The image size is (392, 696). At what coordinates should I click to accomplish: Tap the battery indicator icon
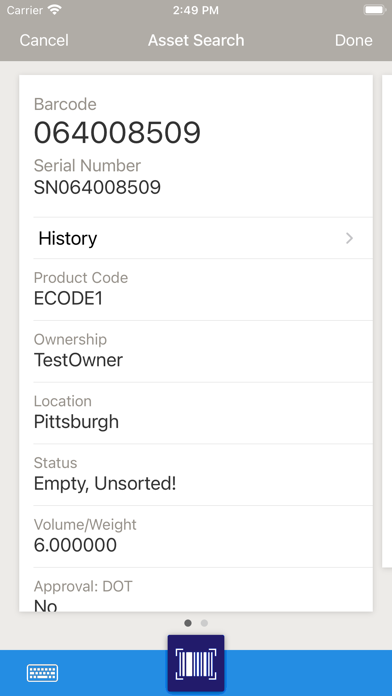(x=374, y=10)
